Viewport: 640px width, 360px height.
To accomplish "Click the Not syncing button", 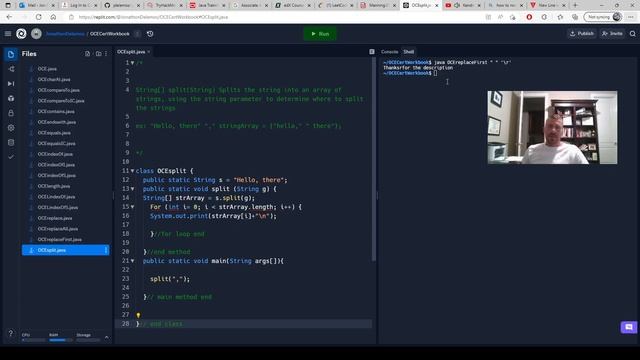I will 603,17.
